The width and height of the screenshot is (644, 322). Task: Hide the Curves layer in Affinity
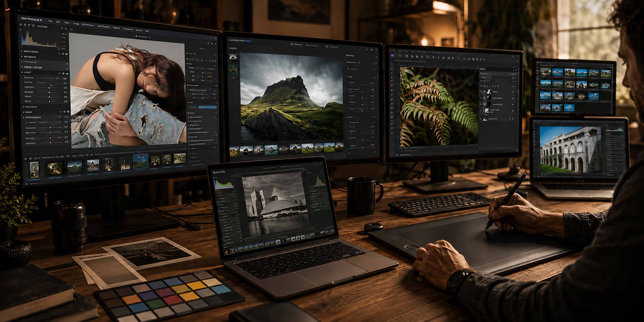pyautogui.click(x=481, y=91)
